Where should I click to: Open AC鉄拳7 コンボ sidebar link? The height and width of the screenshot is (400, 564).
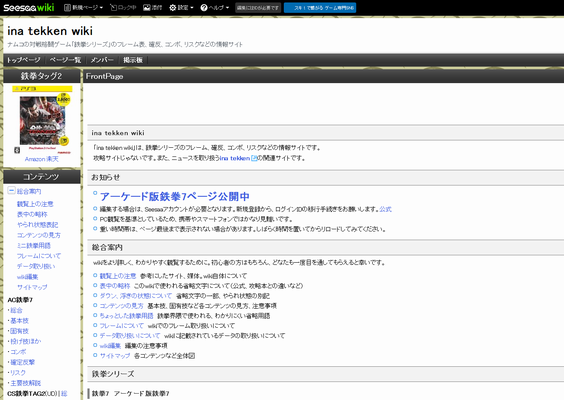18,352
